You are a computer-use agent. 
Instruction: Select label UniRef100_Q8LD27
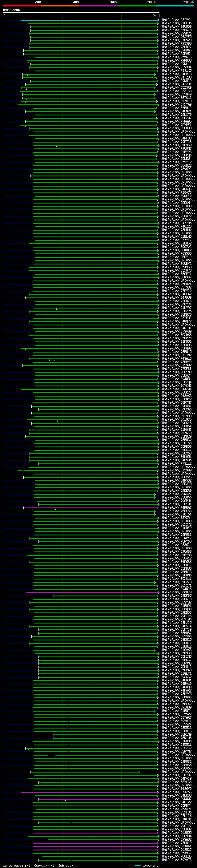[x=177, y=47]
